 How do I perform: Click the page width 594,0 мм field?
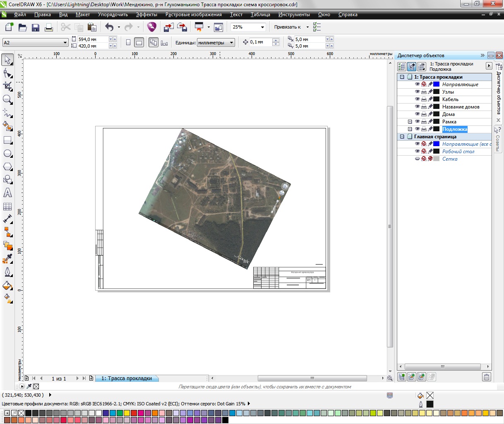[x=93, y=39]
